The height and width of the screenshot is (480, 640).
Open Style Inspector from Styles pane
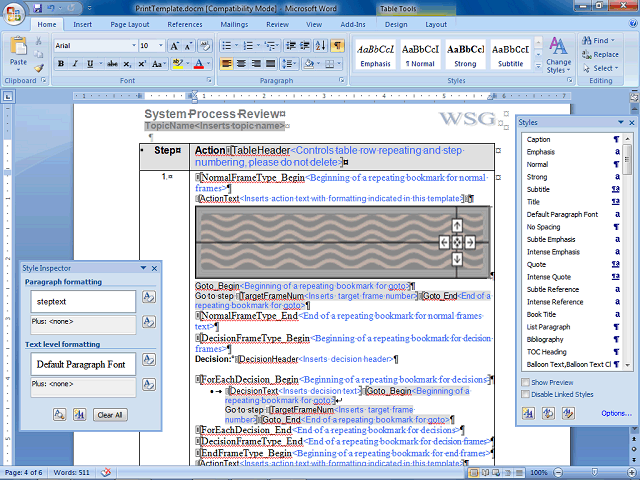click(548, 413)
